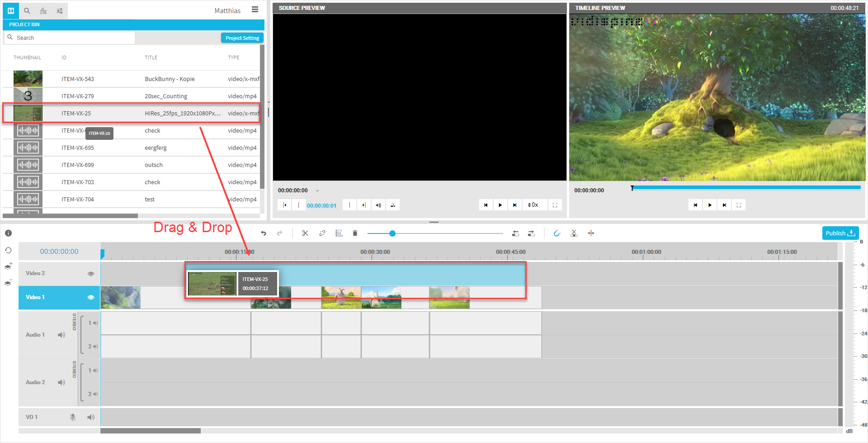868x443 pixels.
Task: Click the trash delete icon in timeline toolbar
Action: (355, 233)
